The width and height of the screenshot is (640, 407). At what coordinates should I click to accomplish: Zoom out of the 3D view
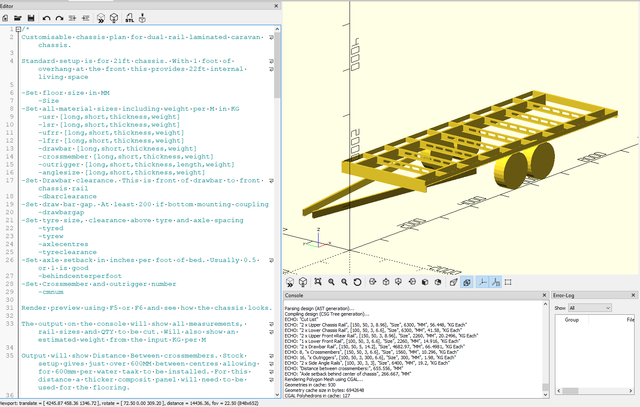click(344, 282)
